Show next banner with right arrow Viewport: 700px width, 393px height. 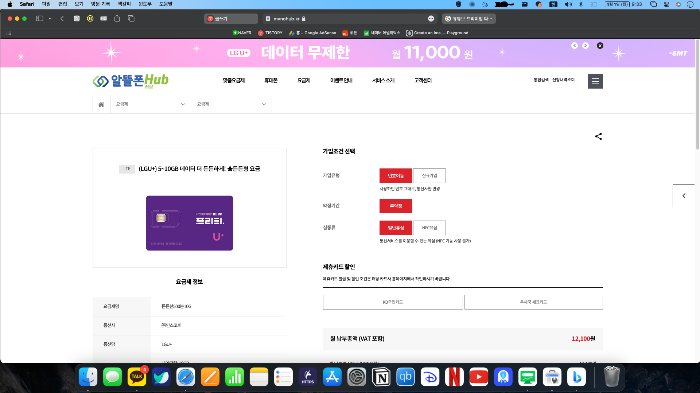(x=585, y=46)
